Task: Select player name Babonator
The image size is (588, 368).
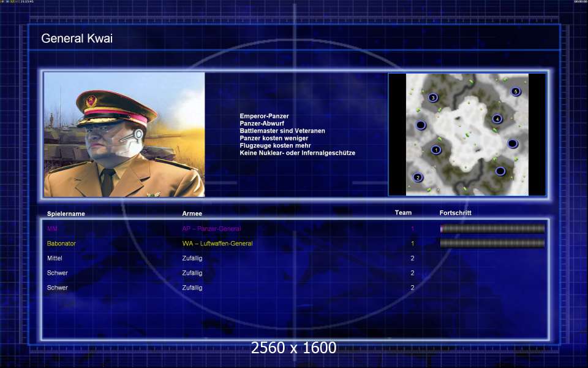Action: pyautogui.click(x=61, y=243)
